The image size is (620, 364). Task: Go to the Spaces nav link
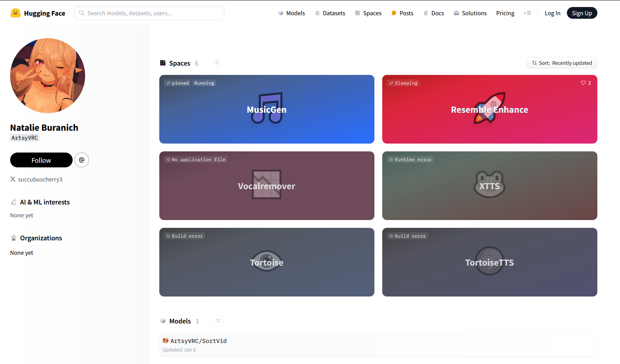368,13
